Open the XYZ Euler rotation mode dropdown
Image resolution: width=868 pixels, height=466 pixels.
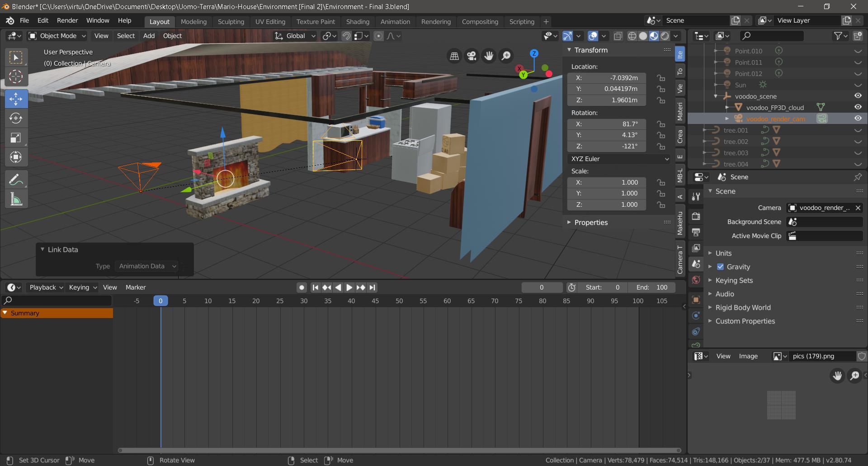[x=620, y=159]
